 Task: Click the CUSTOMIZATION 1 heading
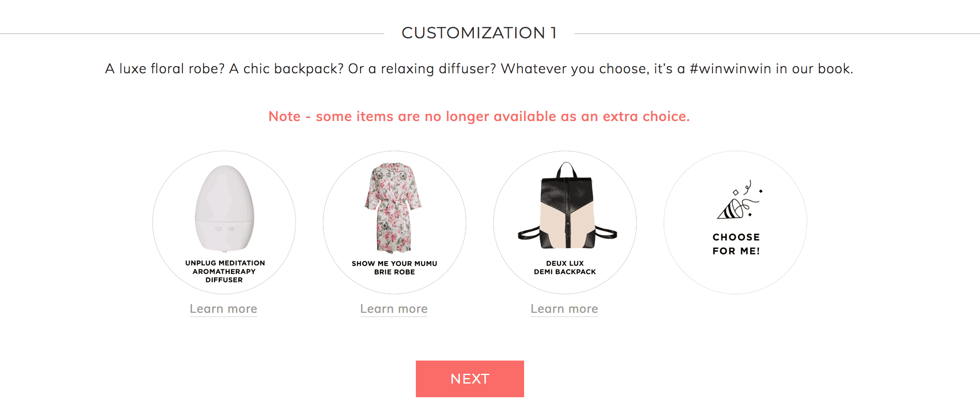pos(479,33)
